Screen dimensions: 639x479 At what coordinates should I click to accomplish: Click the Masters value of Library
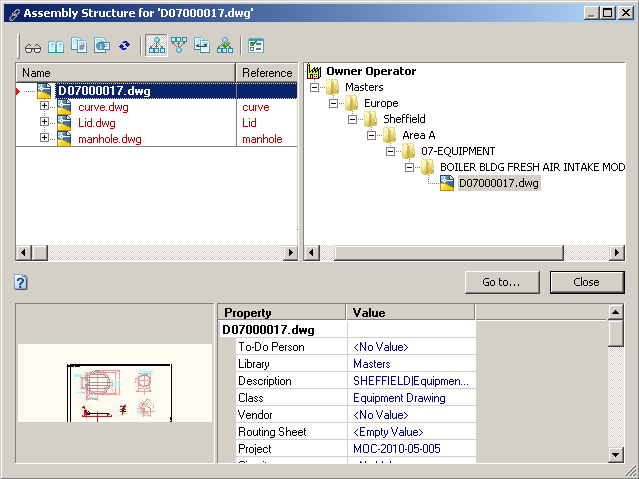[x=372, y=364]
